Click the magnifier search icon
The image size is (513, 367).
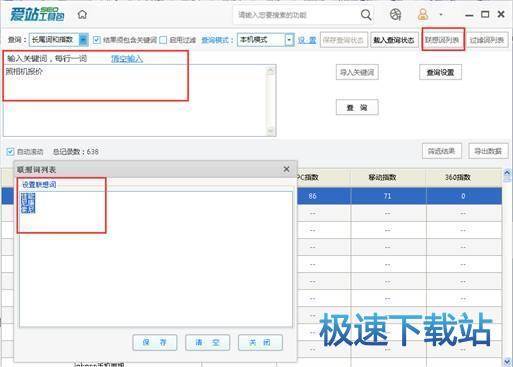366,15
